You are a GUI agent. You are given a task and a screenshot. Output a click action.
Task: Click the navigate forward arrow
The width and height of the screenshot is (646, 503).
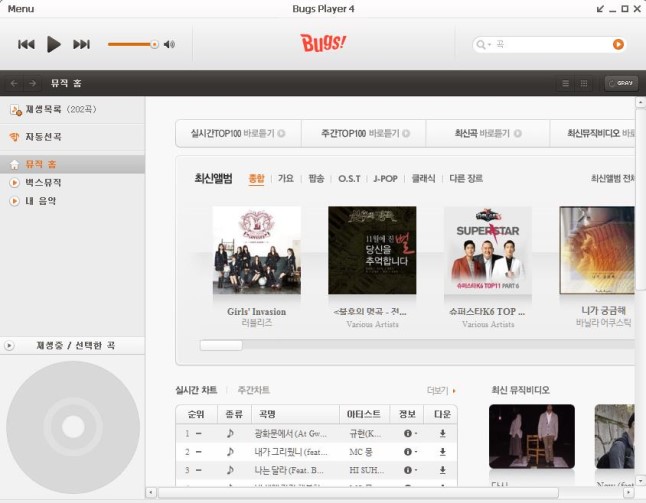33,83
